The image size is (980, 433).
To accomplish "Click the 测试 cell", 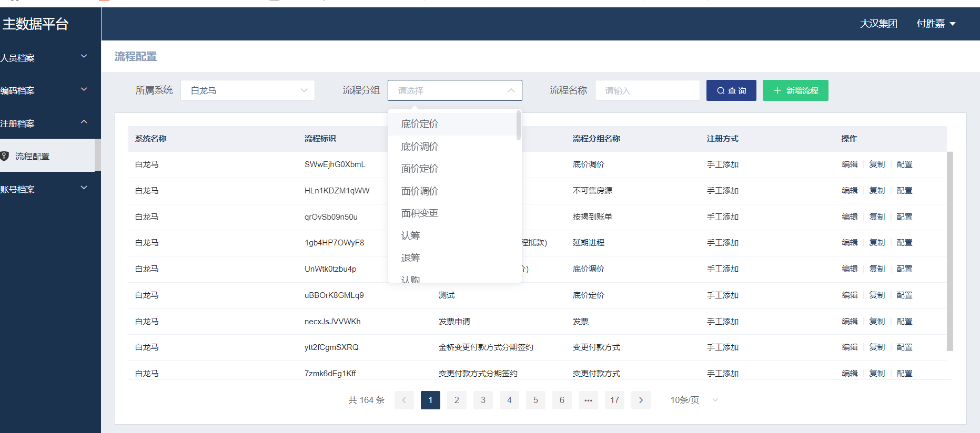I will 447,295.
